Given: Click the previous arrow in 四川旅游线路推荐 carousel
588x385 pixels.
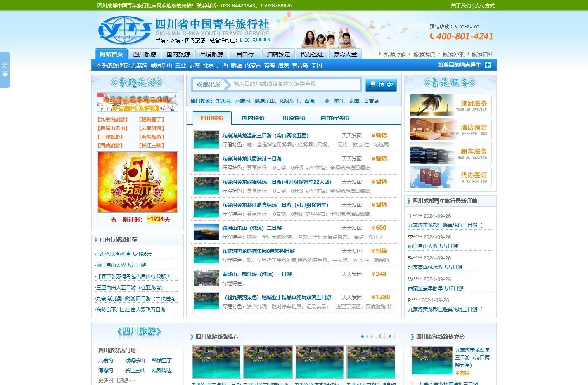Looking at the screenshot, I should [380, 336].
